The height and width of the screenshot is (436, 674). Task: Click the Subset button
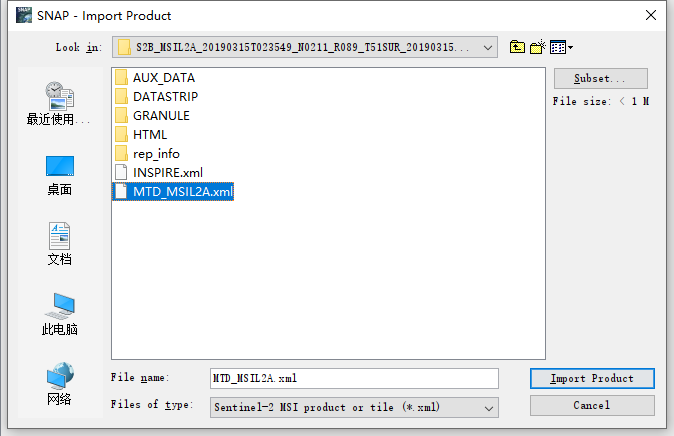click(600, 79)
